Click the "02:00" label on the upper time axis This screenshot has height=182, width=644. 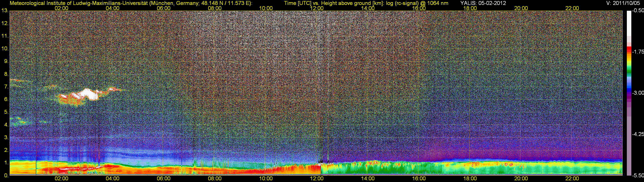[x=61, y=8]
